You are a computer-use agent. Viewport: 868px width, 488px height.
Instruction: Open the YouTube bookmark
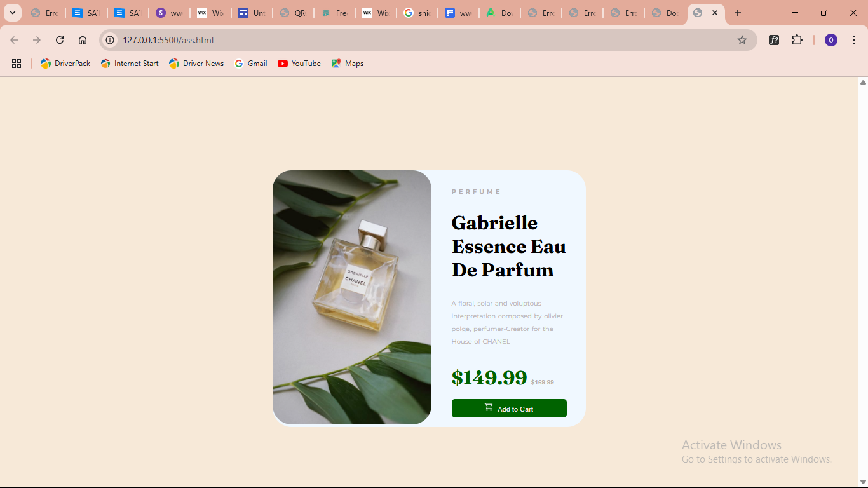[299, 64]
